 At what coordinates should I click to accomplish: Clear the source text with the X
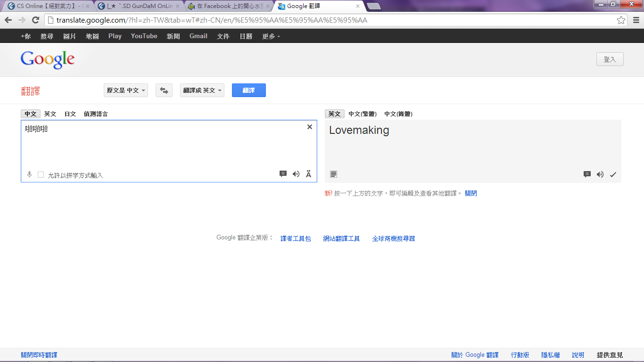[x=310, y=127]
